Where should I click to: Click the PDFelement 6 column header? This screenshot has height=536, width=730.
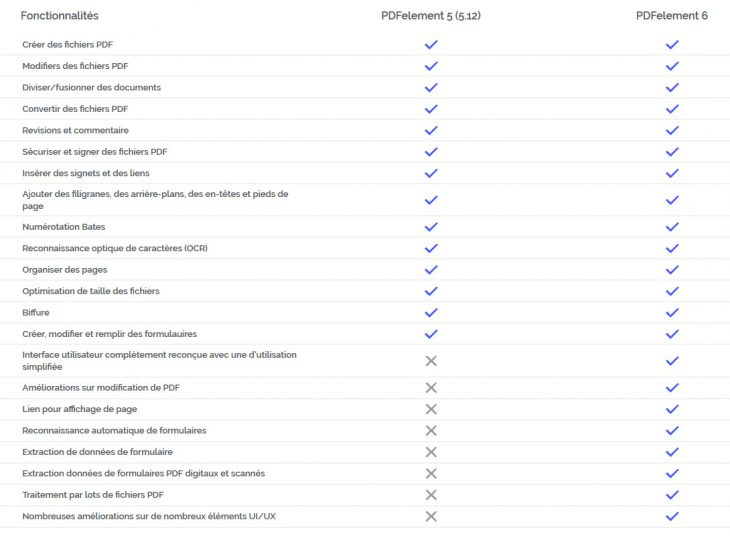pos(672,16)
